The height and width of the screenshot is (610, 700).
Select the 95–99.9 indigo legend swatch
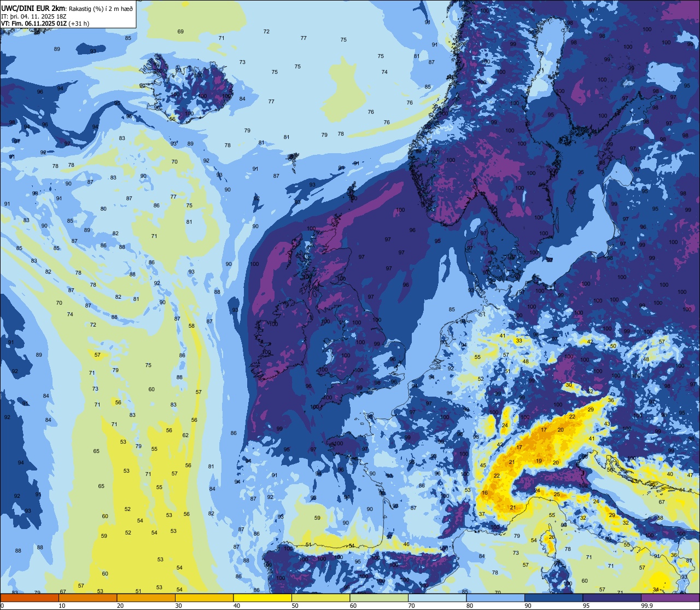611,598
